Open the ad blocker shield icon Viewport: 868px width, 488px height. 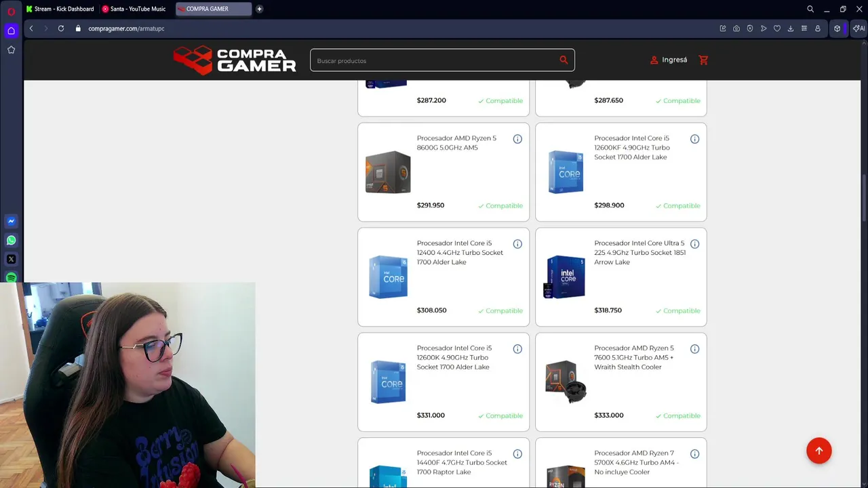pos(750,28)
